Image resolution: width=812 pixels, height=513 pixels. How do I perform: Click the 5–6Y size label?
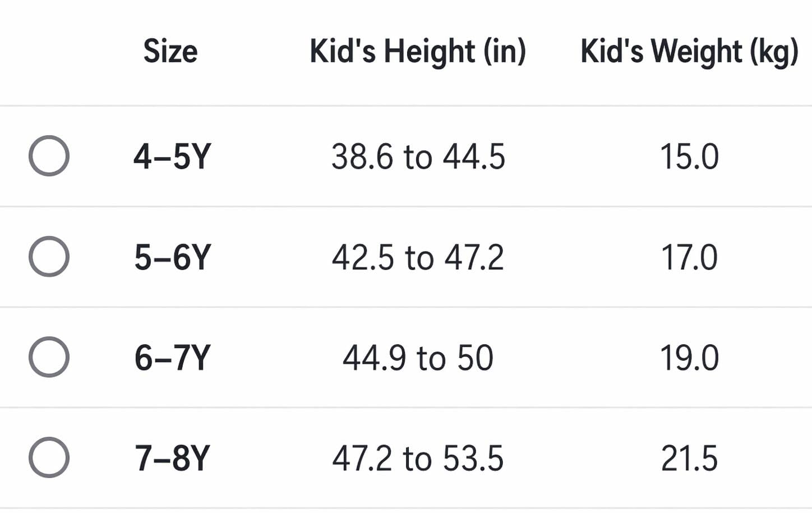click(x=172, y=257)
